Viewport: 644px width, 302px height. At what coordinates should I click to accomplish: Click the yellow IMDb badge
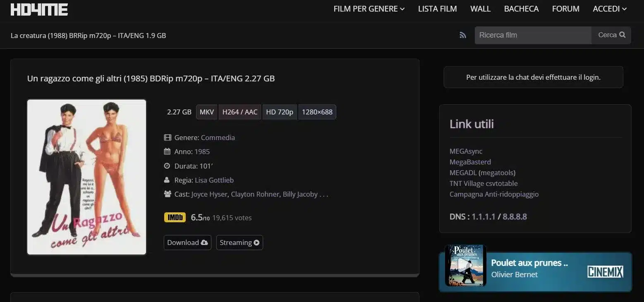point(175,218)
